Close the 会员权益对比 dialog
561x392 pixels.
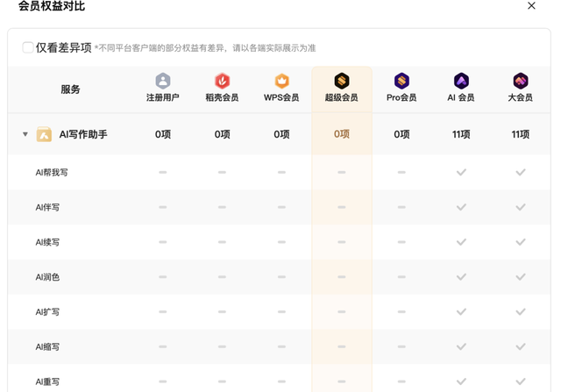pos(531,6)
